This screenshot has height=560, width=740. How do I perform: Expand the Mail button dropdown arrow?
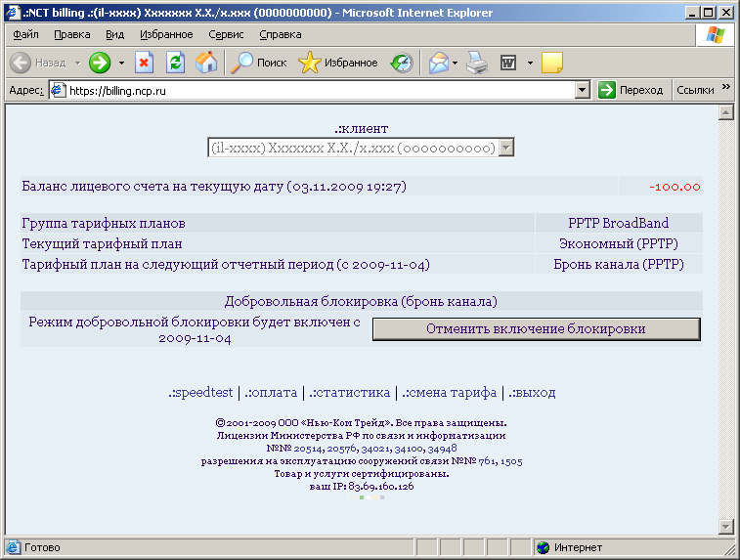pos(455,63)
